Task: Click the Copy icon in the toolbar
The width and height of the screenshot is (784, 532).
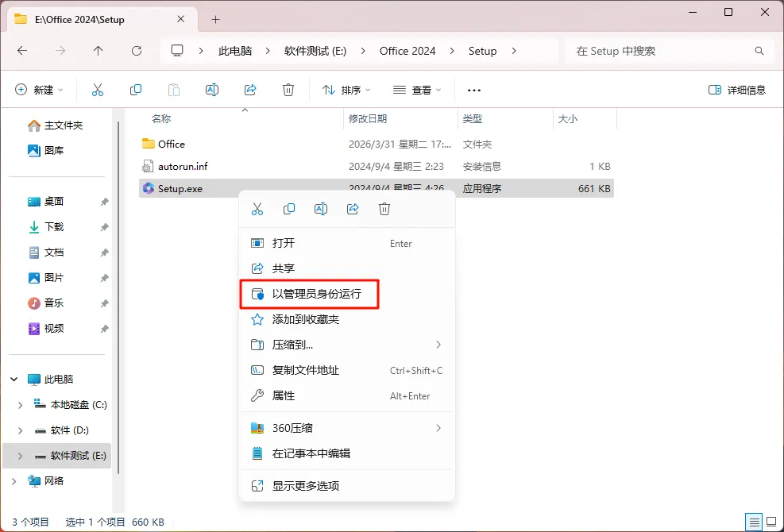Action: coord(136,90)
